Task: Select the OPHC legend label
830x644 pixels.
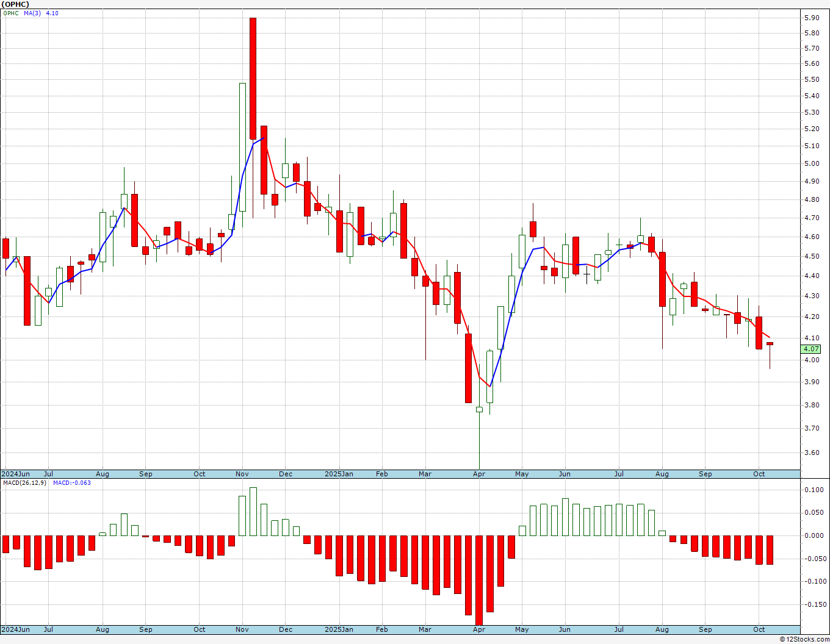Action: (x=11, y=13)
